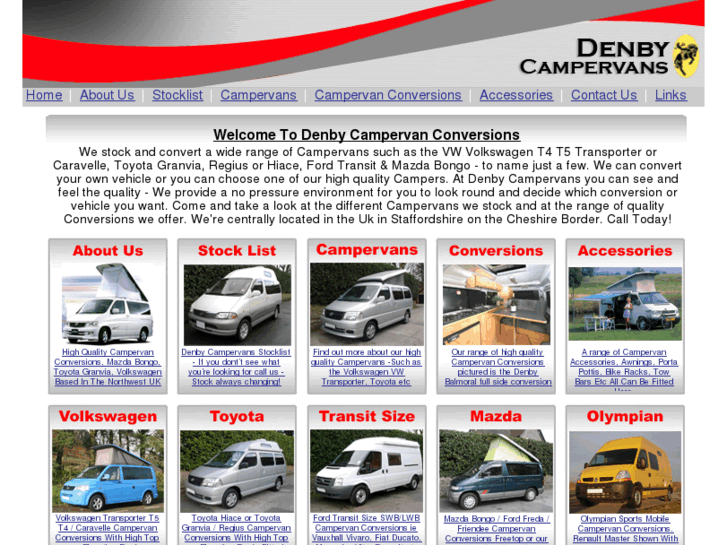Follow 'Our range of high quality Campervan Conversions' link

coord(497,367)
